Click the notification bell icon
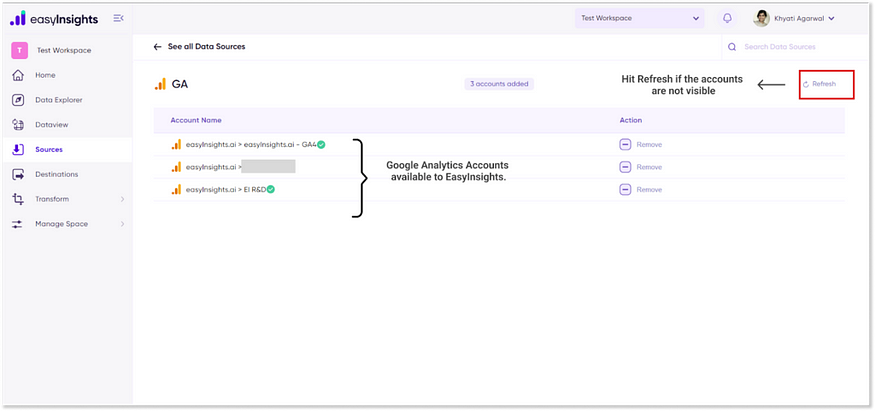The image size is (875, 411). (x=727, y=18)
